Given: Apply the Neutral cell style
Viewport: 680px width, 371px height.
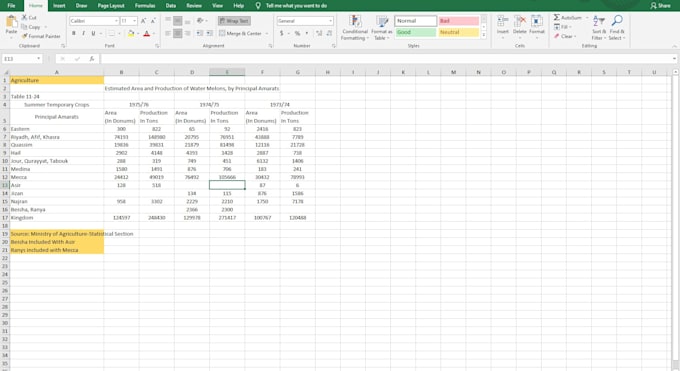Looking at the screenshot, I should tap(458, 32).
